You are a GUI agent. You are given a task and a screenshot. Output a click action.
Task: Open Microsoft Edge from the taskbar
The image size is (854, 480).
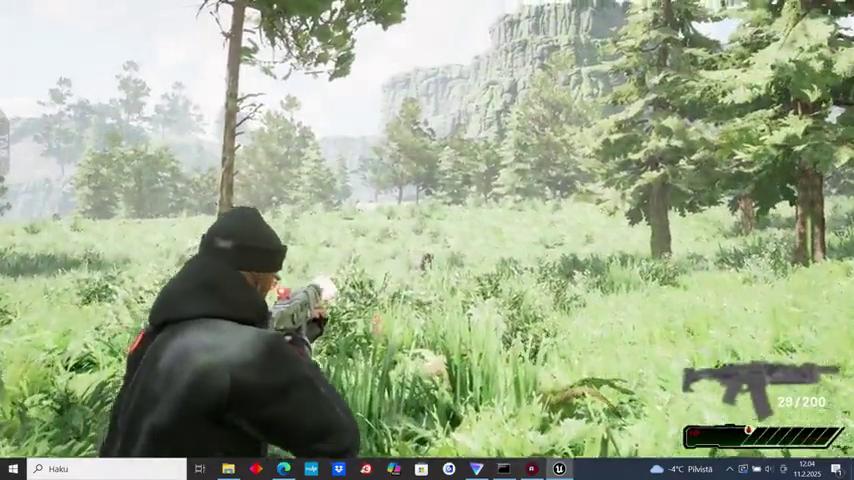pos(284,469)
